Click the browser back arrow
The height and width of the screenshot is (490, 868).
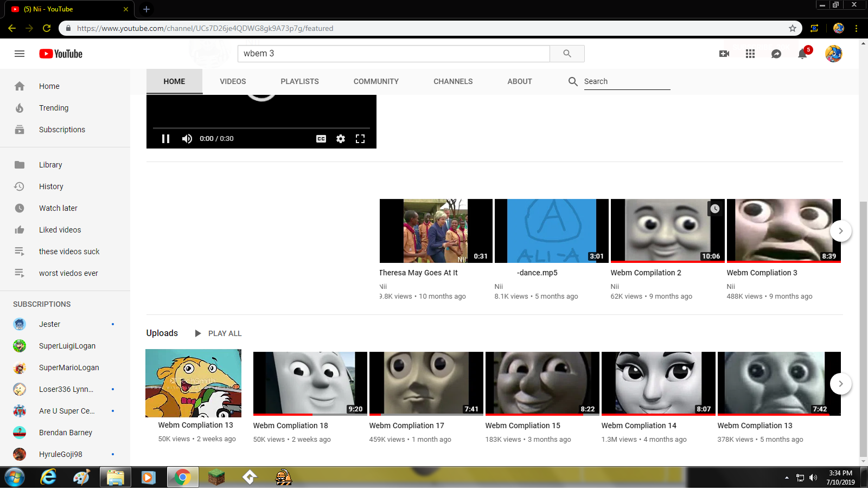tap(12, 28)
